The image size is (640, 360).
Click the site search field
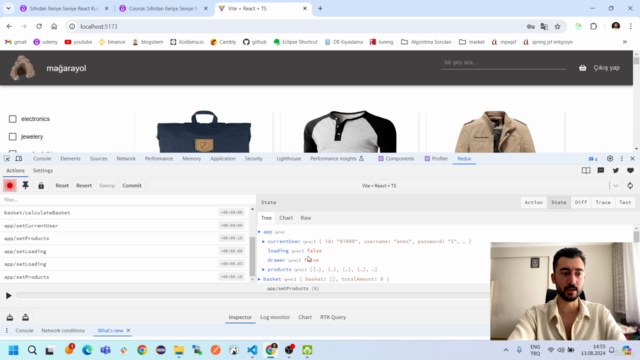(x=503, y=63)
